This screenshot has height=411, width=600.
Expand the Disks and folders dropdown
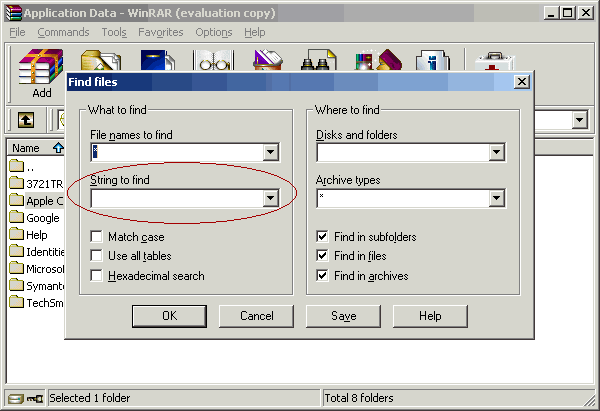pyautogui.click(x=496, y=152)
